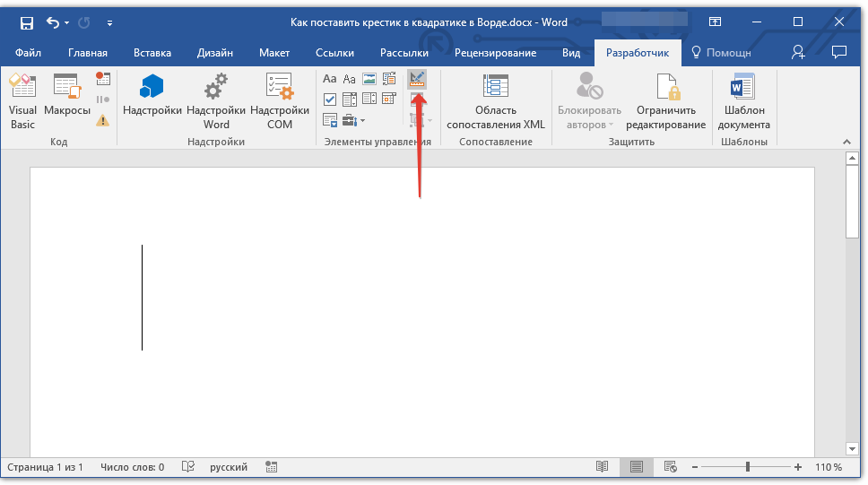The height and width of the screenshot is (485, 868).
Task: Click Ограничить редактирование button
Action: click(665, 101)
